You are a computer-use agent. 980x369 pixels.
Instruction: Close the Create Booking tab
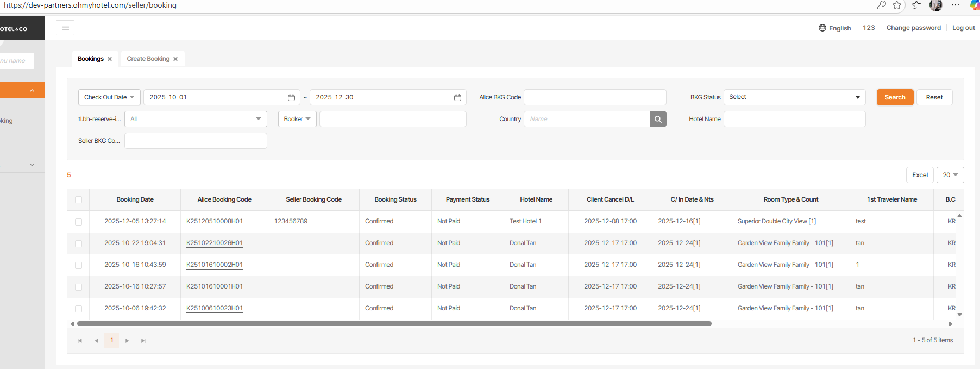point(175,59)
